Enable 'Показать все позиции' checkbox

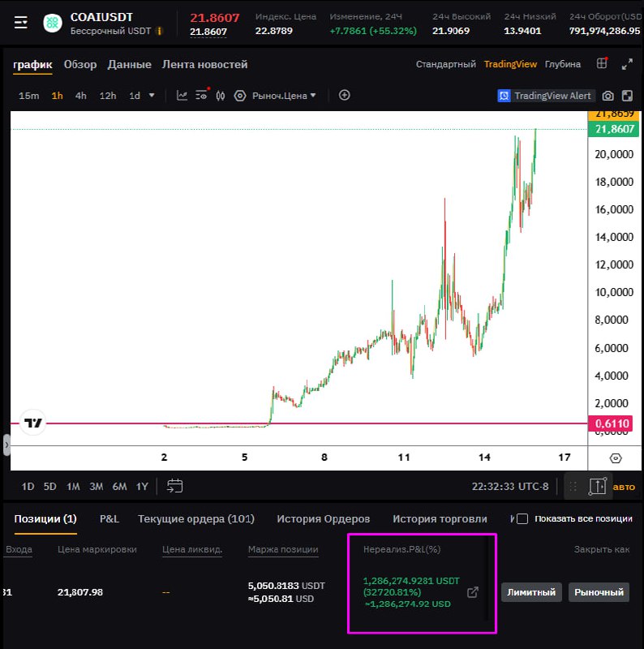click(522, 518)
